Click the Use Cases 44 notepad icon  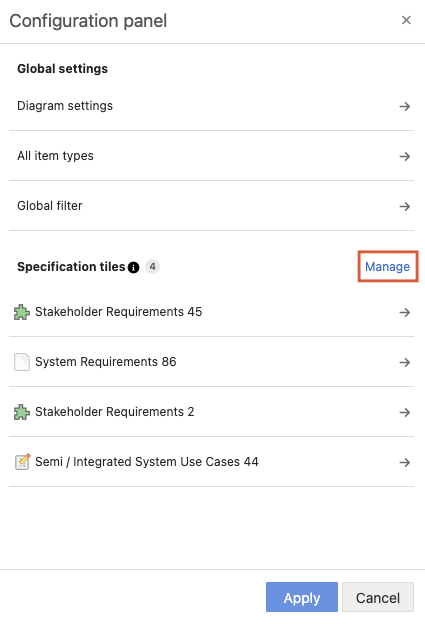point(22,462)
